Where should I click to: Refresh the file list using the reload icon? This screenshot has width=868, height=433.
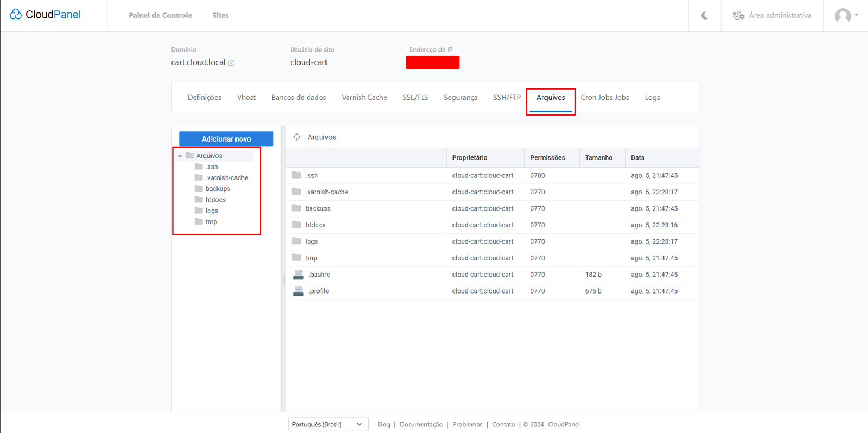pos(297,137)
